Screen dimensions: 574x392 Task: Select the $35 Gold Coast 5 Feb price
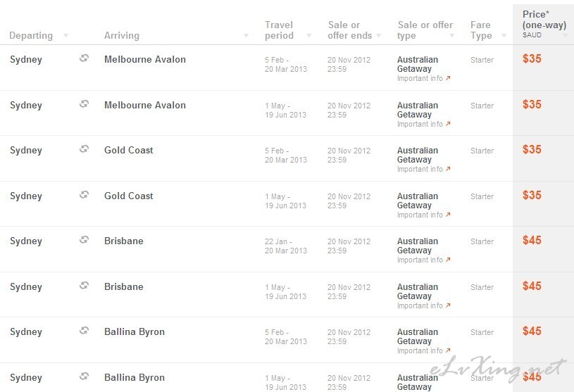click(532, 149)
